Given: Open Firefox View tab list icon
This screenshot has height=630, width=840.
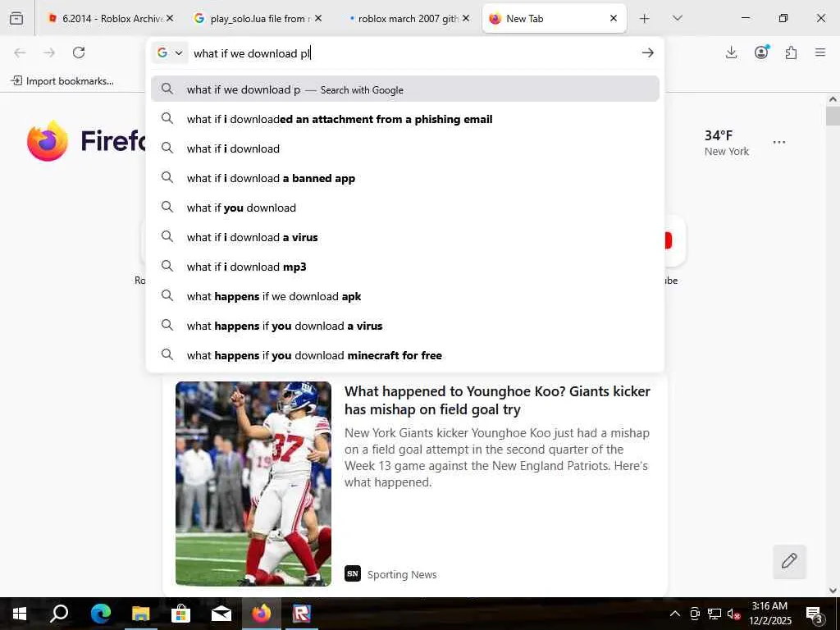Looking at the screenshot, I should (x=16, y=18).
